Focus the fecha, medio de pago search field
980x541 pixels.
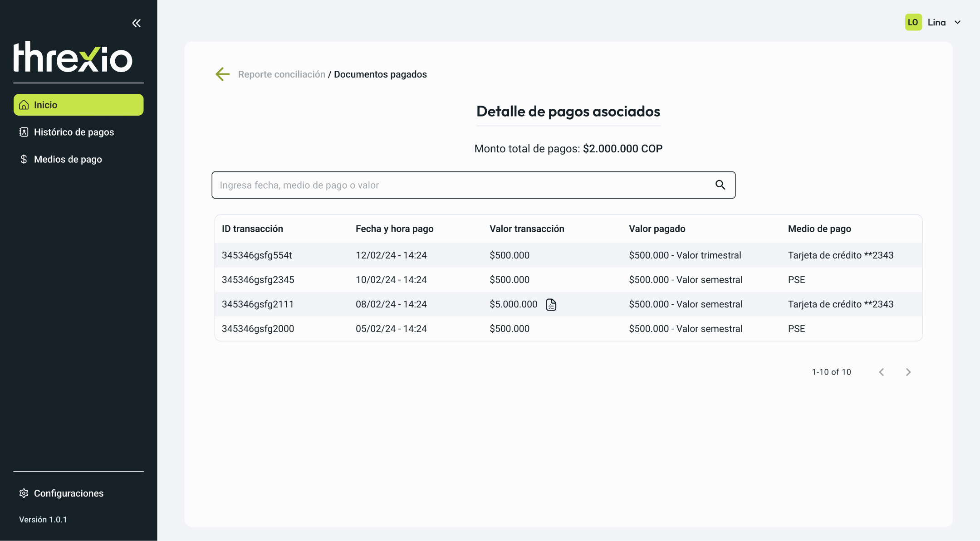click(473, 185)
